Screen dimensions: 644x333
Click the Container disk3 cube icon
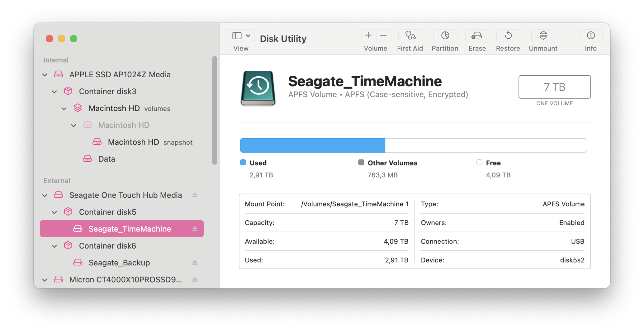click(68, 91)
